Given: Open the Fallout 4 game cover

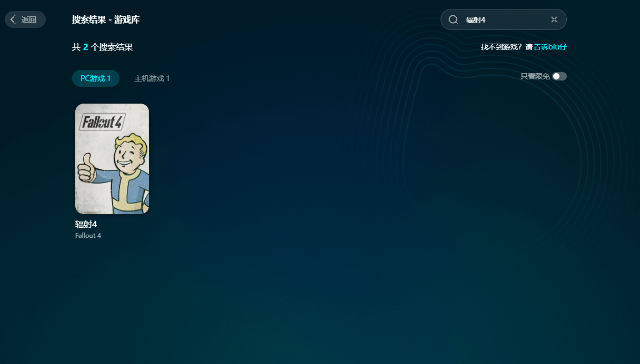Looking at the screenshot, I should [112, 159].
